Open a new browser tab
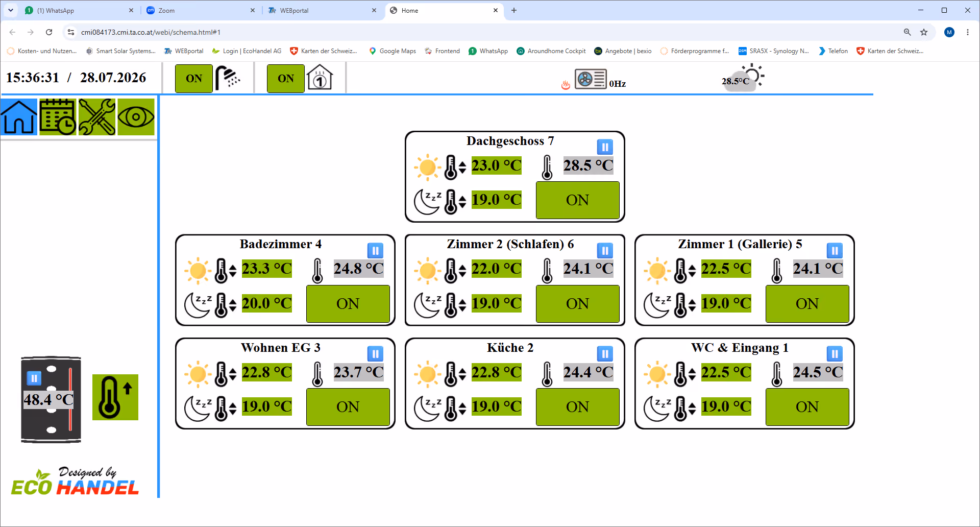 tap(514, 10)
